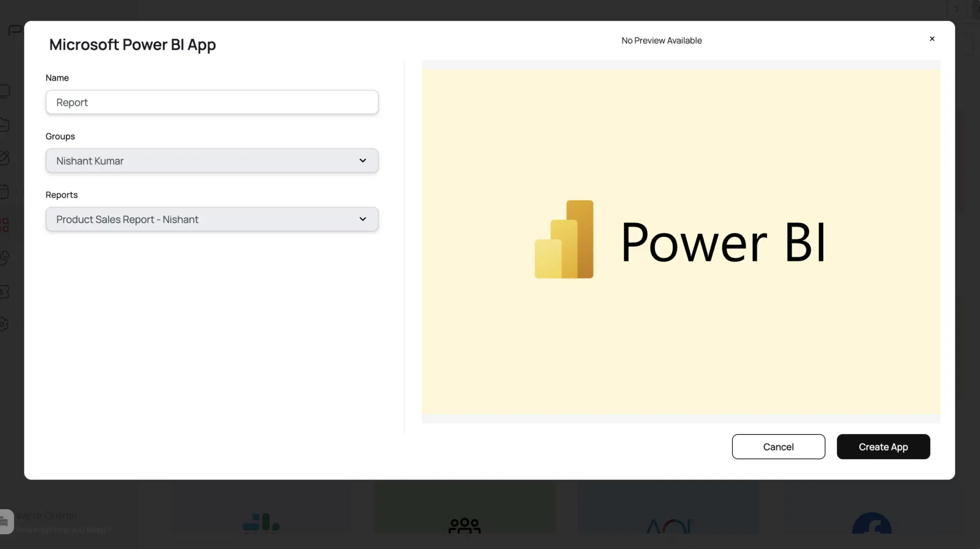This screenshot has height=549, width=980.
Task: Click the calendar icon in the sidebar
Action: pyautogui.click(x=5, y=191)
